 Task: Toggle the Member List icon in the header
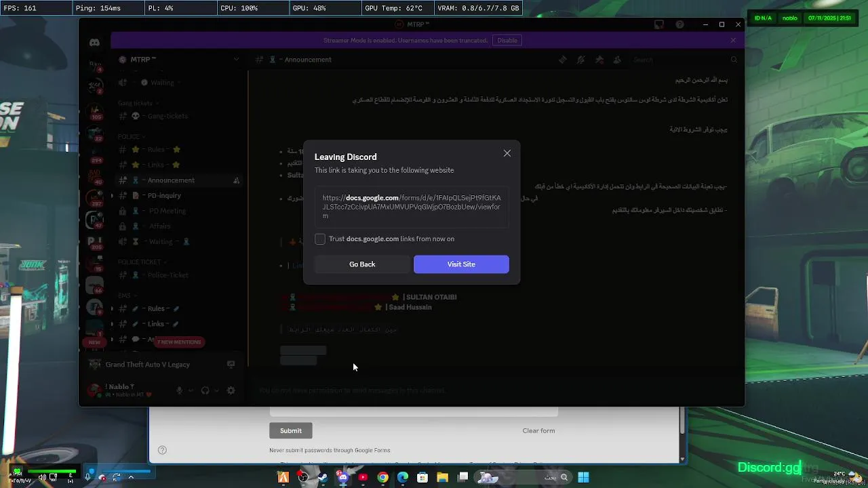pyautogui.click(x=617, y=60)
